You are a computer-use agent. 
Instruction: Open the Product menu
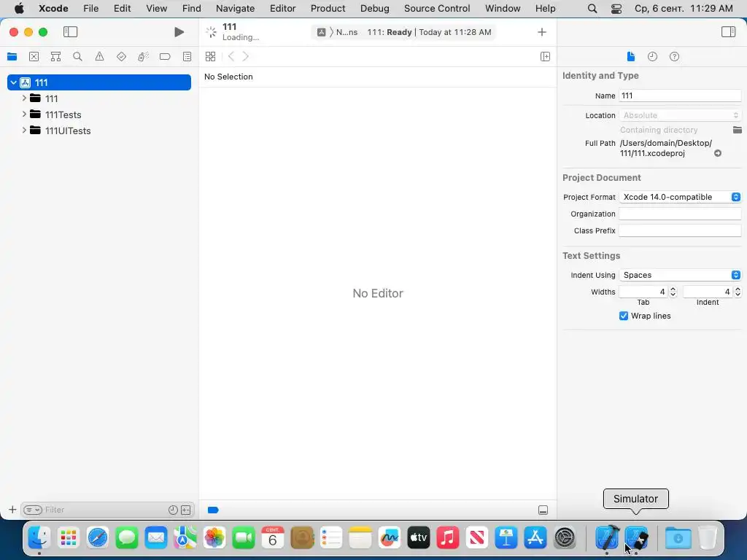328,8
